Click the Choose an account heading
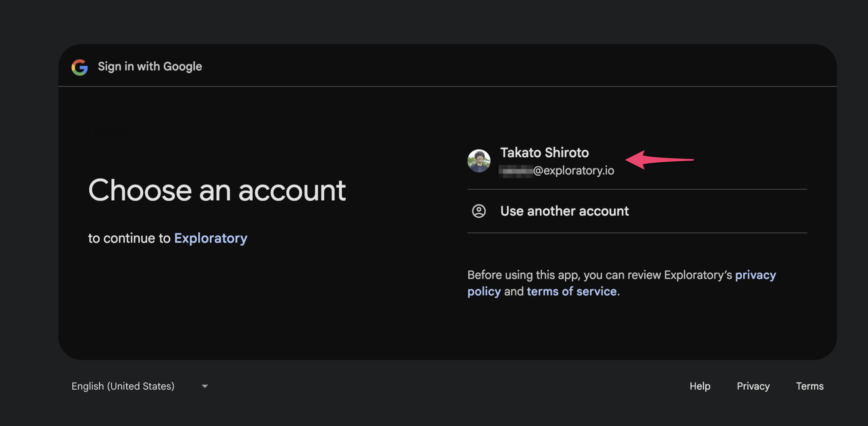868x426 pixels. coord(217,190)
